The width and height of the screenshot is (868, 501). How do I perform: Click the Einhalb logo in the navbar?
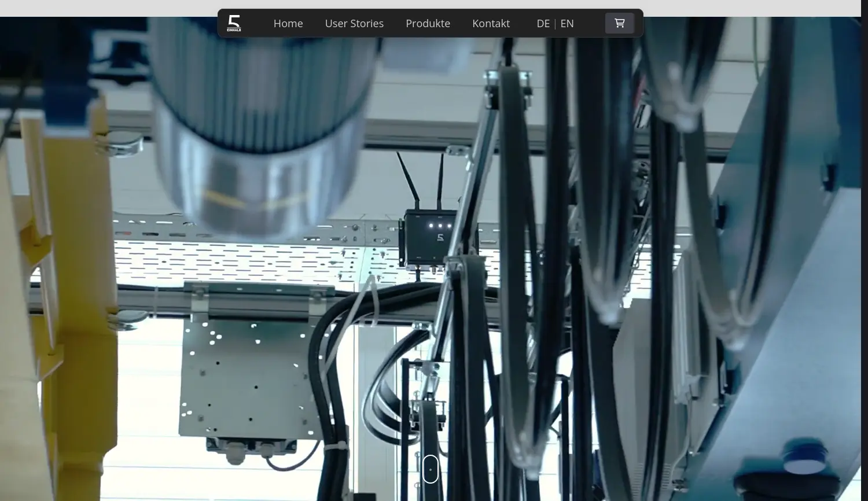234,23
